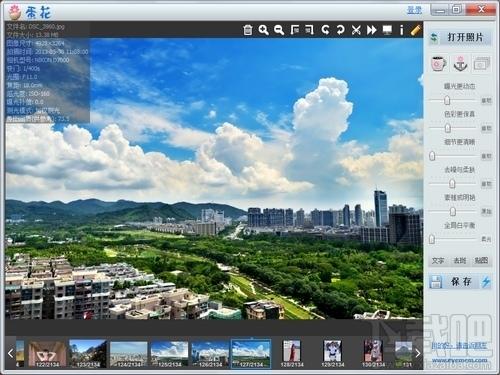Image resolution: width=500 pixels, height=375 pixels.
Task: Select the scissors crop tool
Action: pyautogui.click(x=356, y=30)
